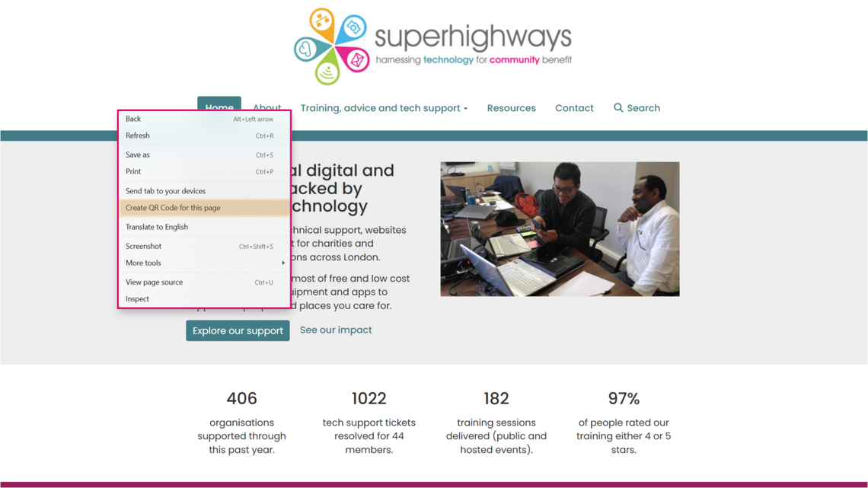Choose Refresh from the context menu

click(138, 136)
